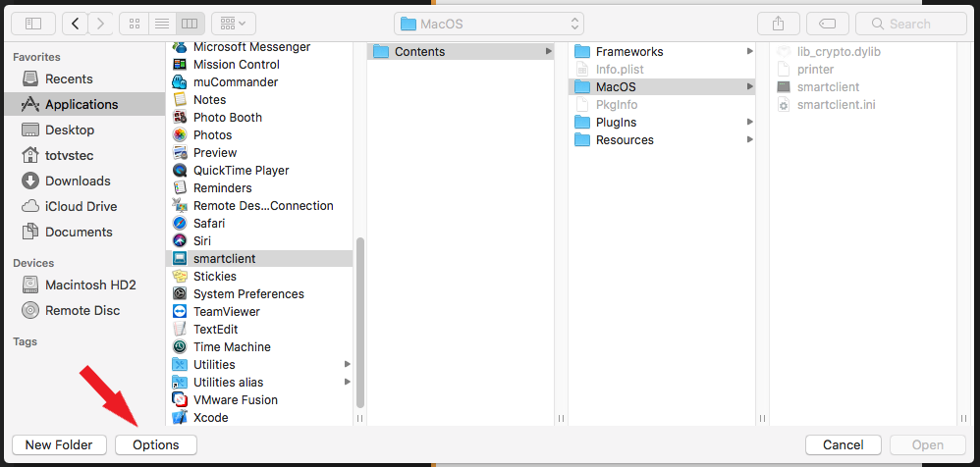Select the Safari app icon
Screen dimensions: 980x467
[180, 223]
